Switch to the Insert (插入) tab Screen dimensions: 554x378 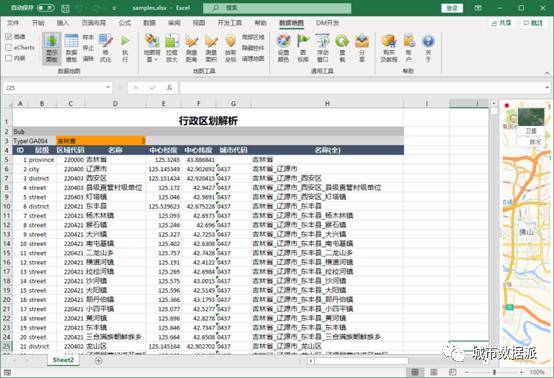[x=63, y=23]
